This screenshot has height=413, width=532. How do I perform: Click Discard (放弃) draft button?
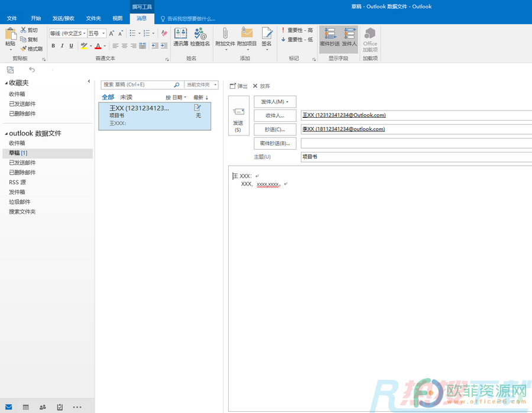(261, 86)
